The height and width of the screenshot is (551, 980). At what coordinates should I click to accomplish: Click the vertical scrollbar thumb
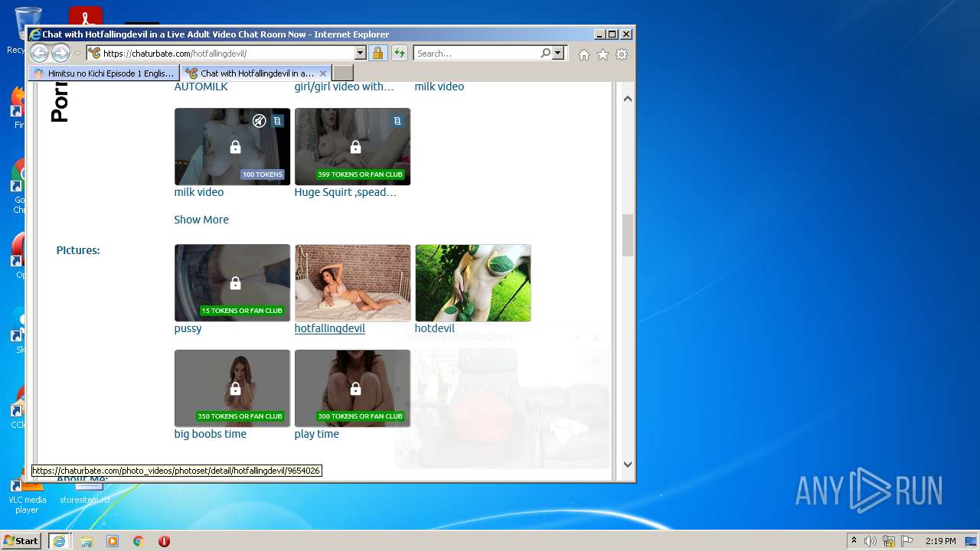[628, 235]
